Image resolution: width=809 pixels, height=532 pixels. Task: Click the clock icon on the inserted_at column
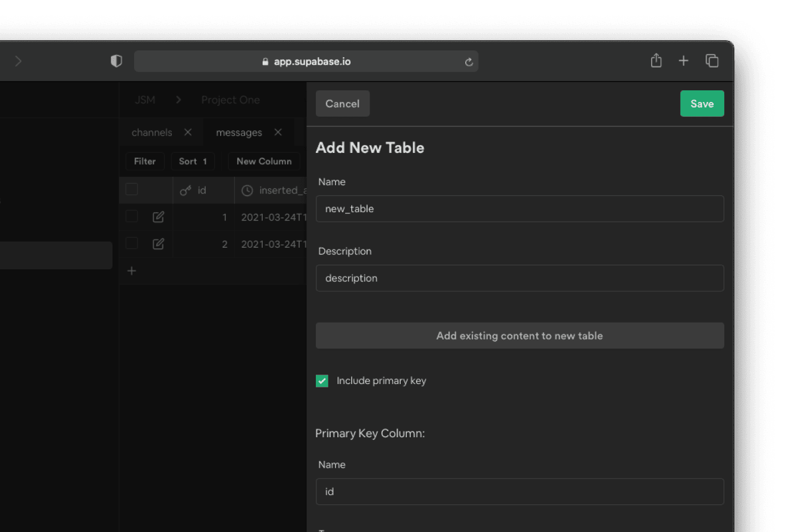click(247, 190)
